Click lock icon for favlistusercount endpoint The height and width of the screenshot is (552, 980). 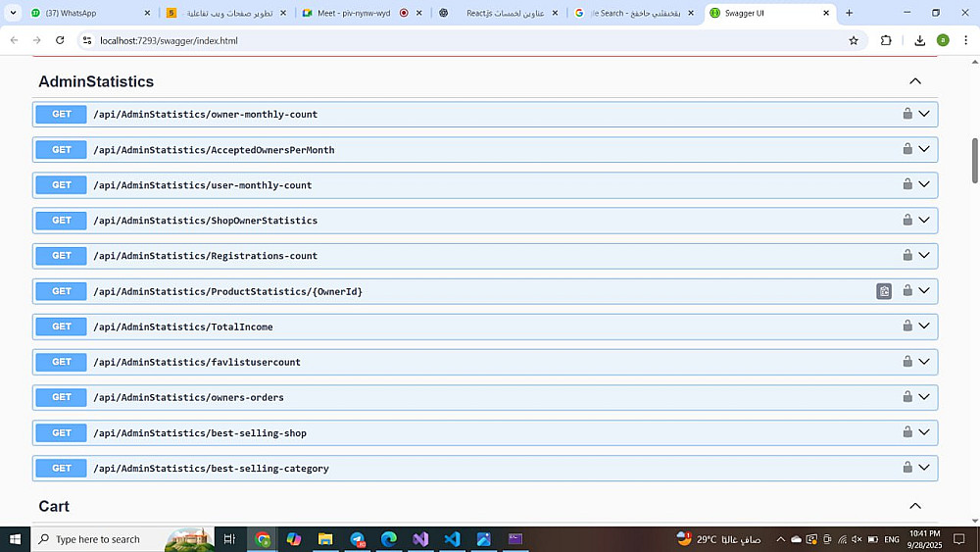click(x=906, y=362)
